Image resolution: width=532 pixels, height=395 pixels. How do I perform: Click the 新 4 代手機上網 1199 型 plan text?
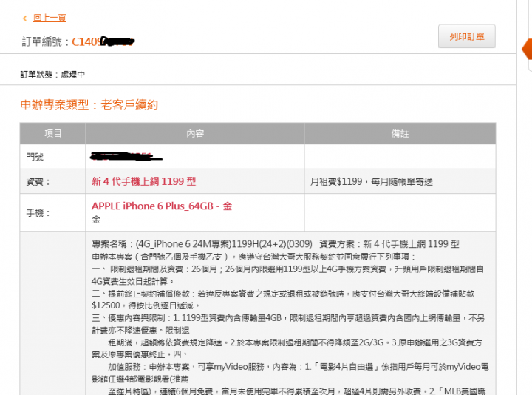point(144,181)
